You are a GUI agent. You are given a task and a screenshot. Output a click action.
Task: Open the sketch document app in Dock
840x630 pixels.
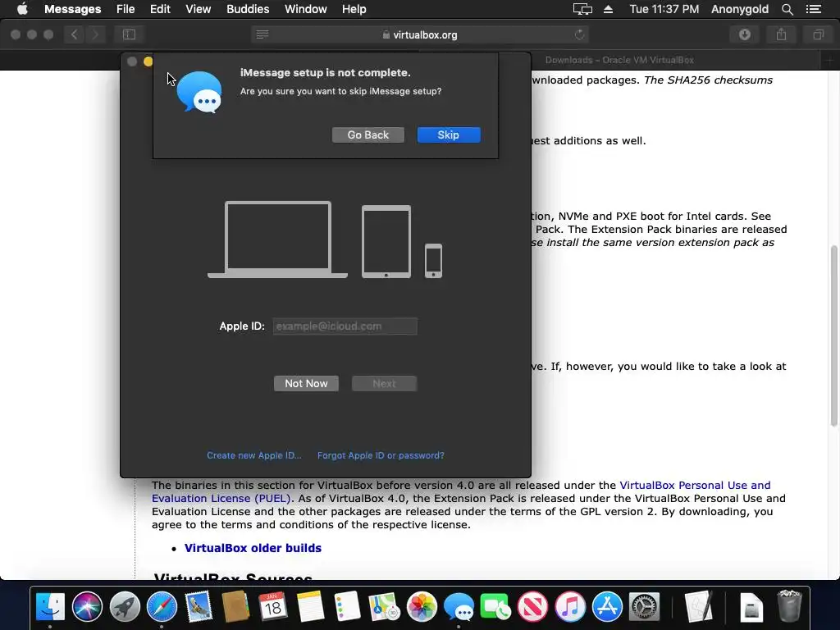tap(699, 606)
